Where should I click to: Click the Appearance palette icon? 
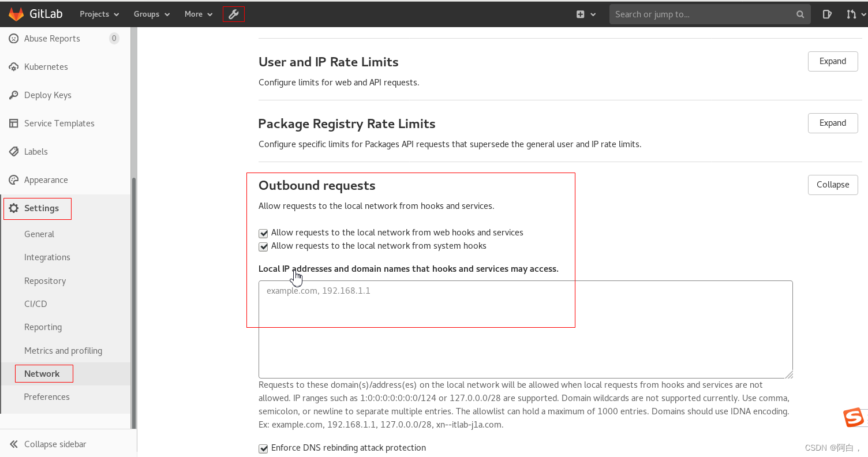coord(14,180)
